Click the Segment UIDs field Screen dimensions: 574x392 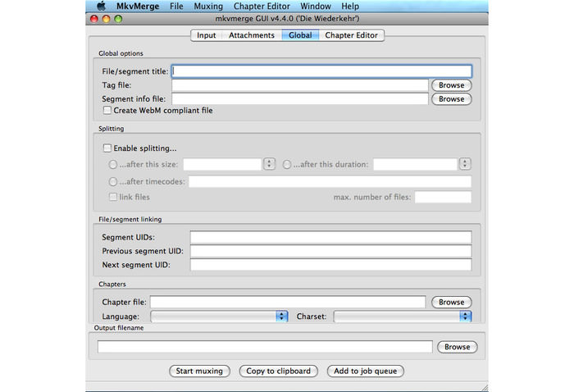pyautogui.click(x=331, y=237)
